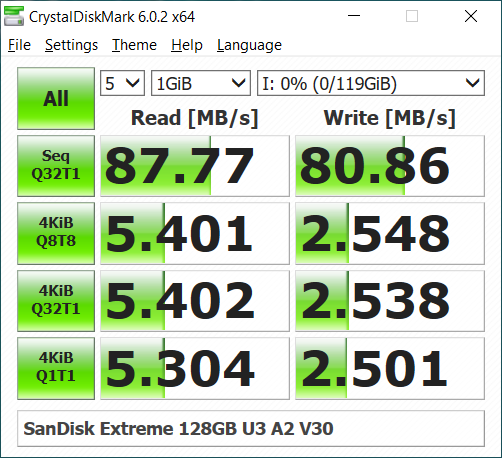Viewport: 502px width, 458px height.
Task: Minimize the CrystalDiskMark window
Action: (x=354, y=16)
